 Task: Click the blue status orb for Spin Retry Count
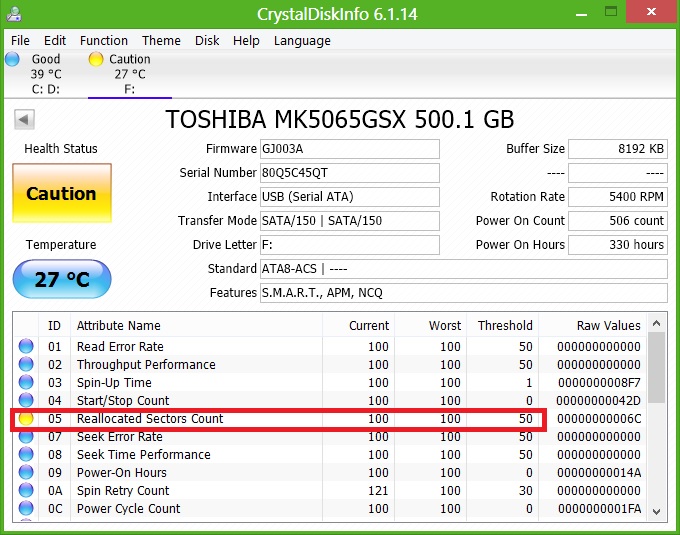(26, 490)
